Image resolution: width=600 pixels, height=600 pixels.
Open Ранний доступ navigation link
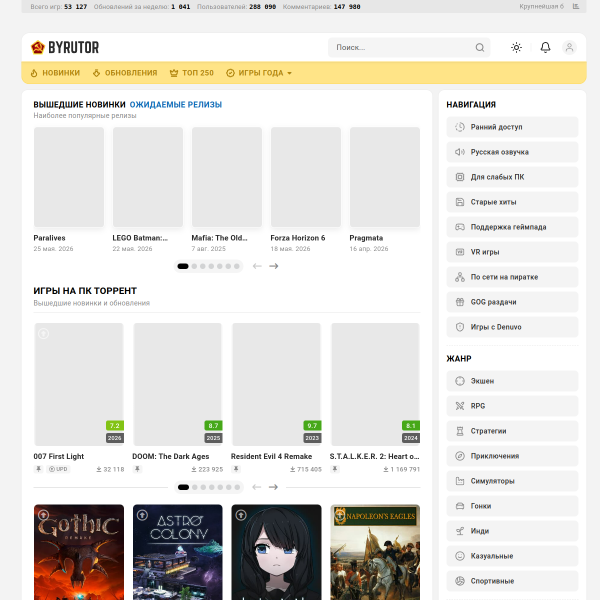coord(512,127)
